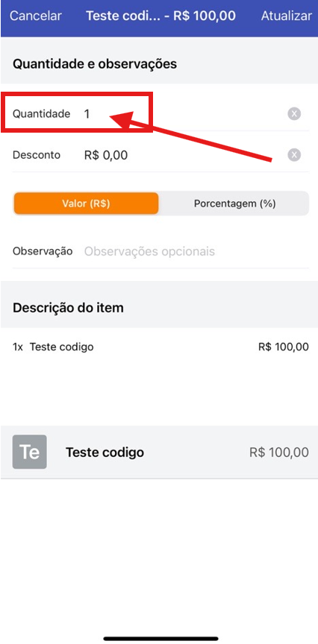The width and height of the screenshot is (318, 644).
Task: Click the Observações opcionais text field
Action: pyautogui.click(x=196, y=251)
